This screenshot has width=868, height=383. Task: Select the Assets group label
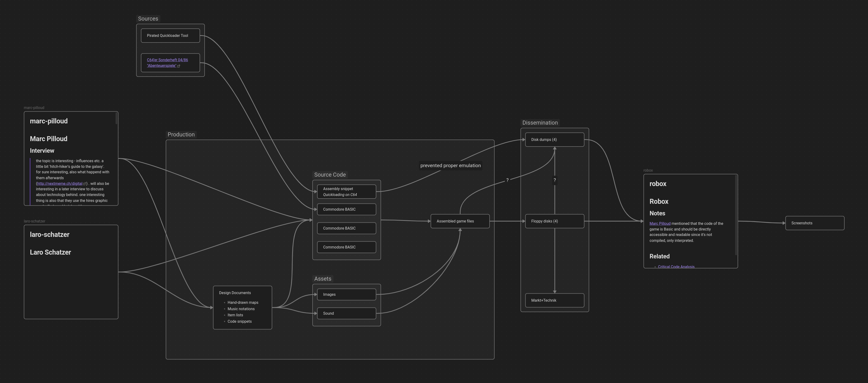pyautogui.click(x=322, y=279)
